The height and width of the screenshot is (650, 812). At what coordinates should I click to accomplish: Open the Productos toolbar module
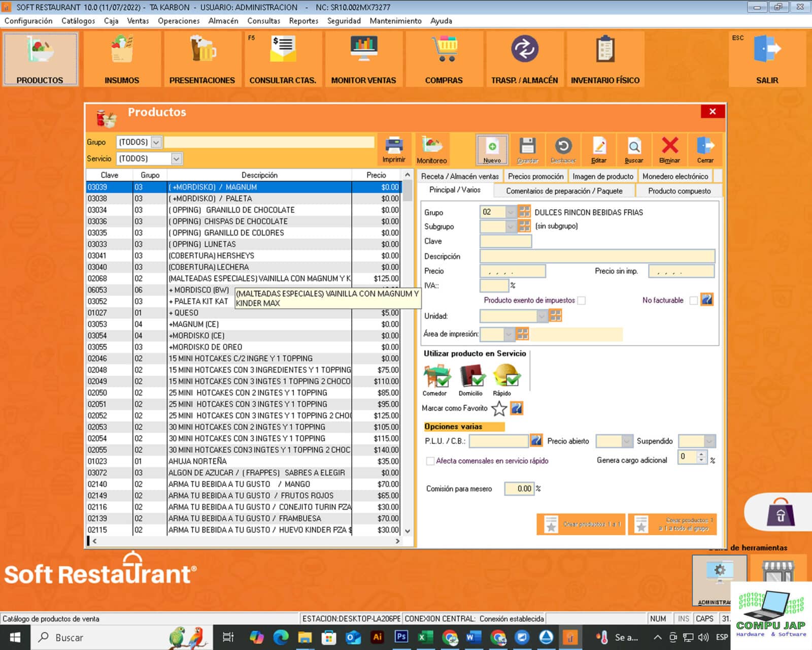coord(40,58)
